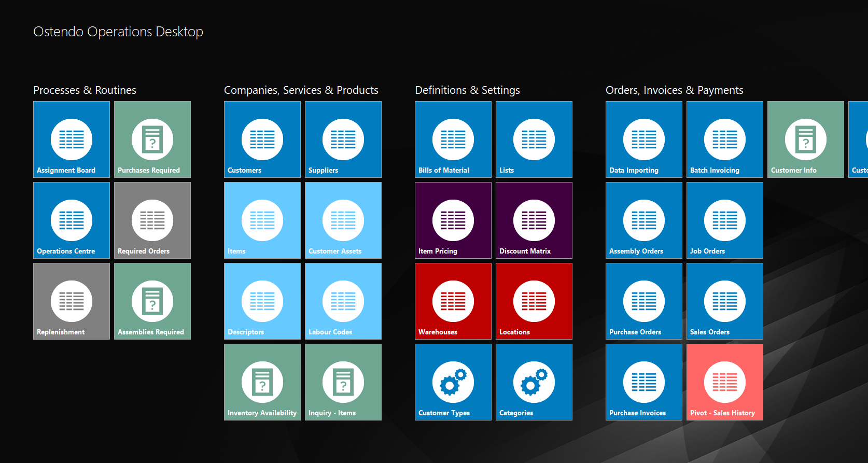The height and width of the screenshot is (463, 868).
Task: Click the Ostendo Operations Desktop title
Action: (118, 32)
